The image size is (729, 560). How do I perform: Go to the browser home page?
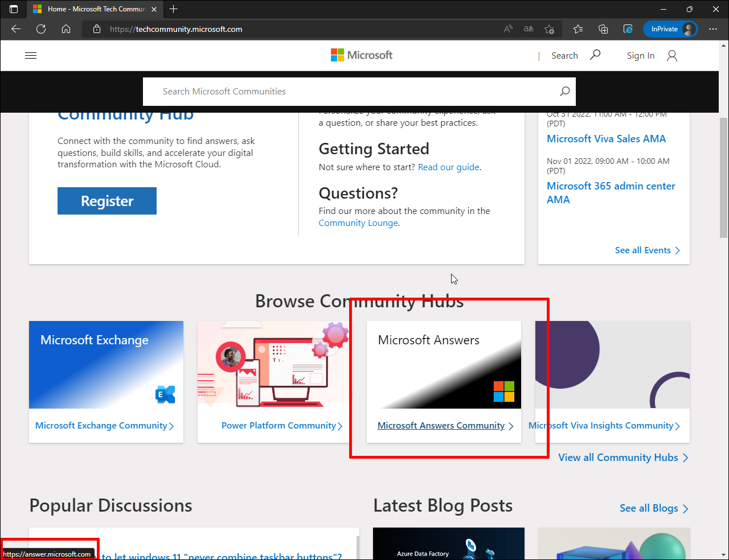click(66, 29)
